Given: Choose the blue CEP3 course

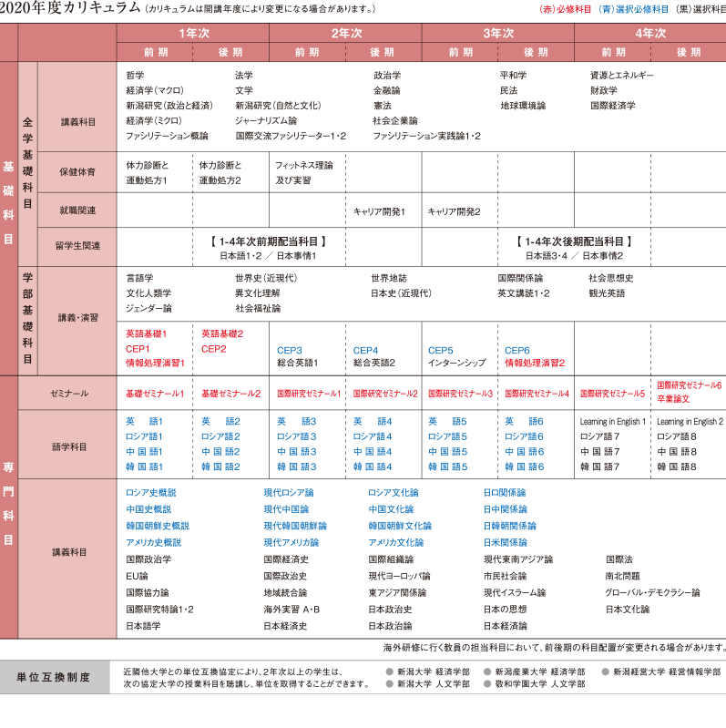Looking at the screenshot, I should point(290,350).
